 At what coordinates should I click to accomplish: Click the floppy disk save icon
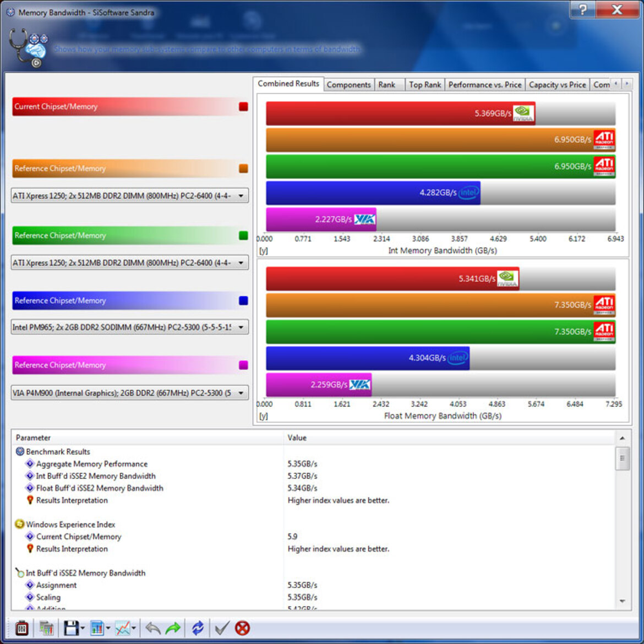[x=71, y=628]
